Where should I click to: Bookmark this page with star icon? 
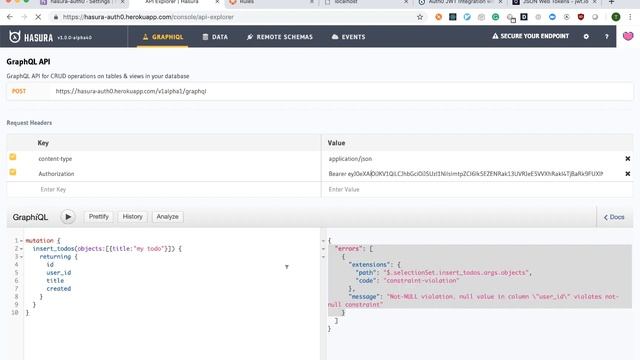click(420, 17)
